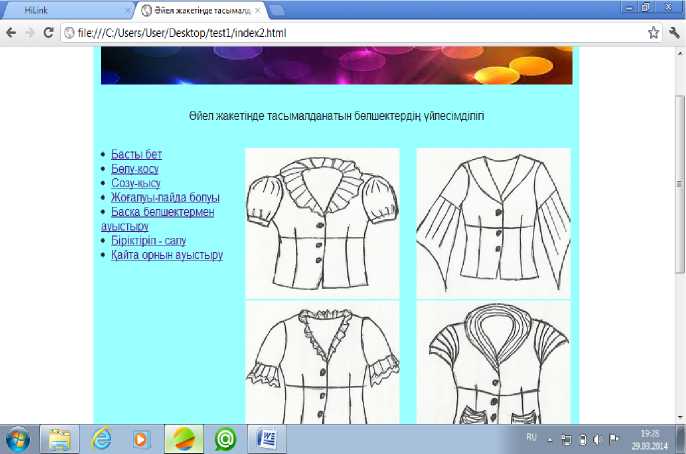The height and width of the screenshot is (454, 686).
Task: Reload the page with the refresh icon
Action: point(49,32)
